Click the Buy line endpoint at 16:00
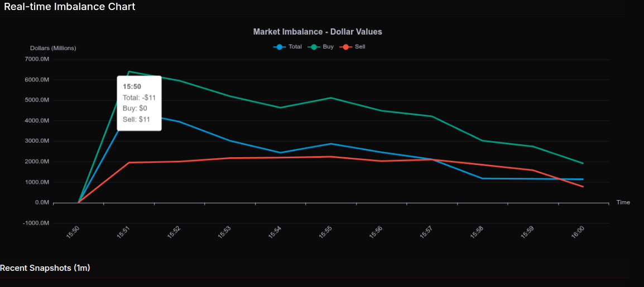644x287 pixels. 583,163
